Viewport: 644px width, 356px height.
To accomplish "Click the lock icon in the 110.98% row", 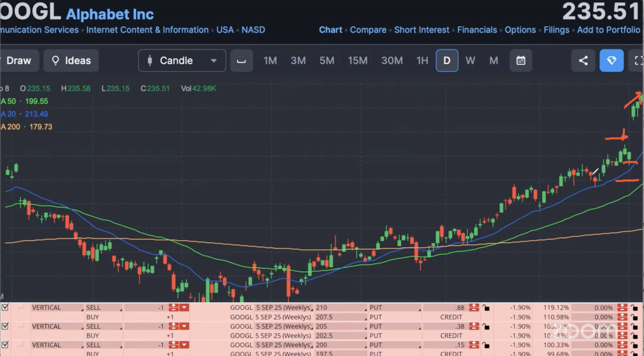I will (634, 317).
